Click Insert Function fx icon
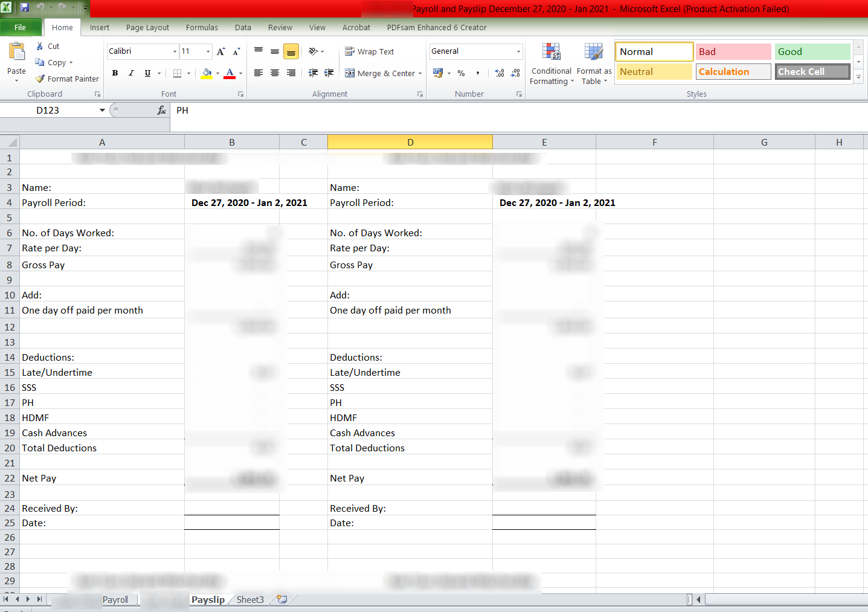Screen dimensions: 868x612 pyautogui.click(x=161, y=110)
